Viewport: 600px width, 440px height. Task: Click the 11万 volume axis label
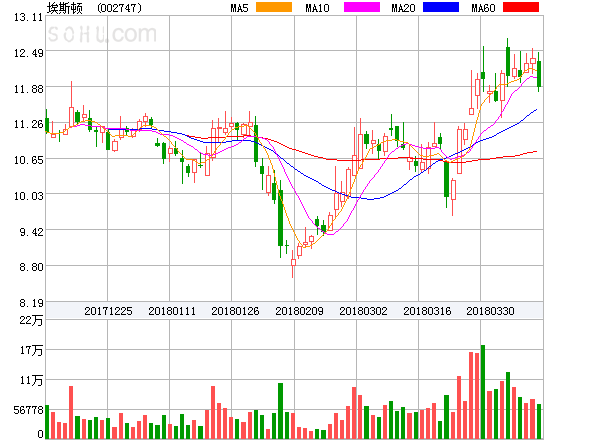(x=31, y=380)
